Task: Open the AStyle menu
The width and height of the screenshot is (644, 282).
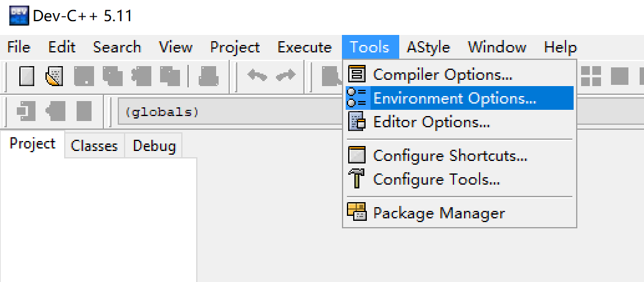Action: coord(429,47)
